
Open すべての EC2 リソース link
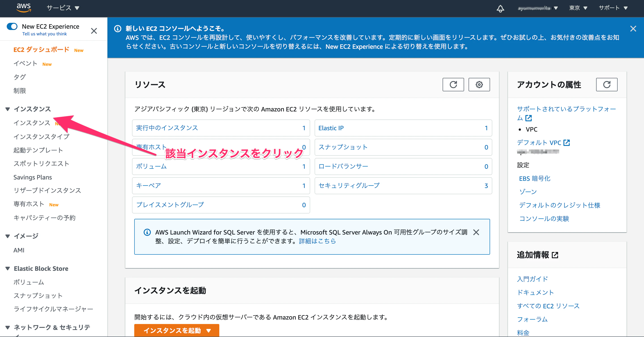pos(548,306)
